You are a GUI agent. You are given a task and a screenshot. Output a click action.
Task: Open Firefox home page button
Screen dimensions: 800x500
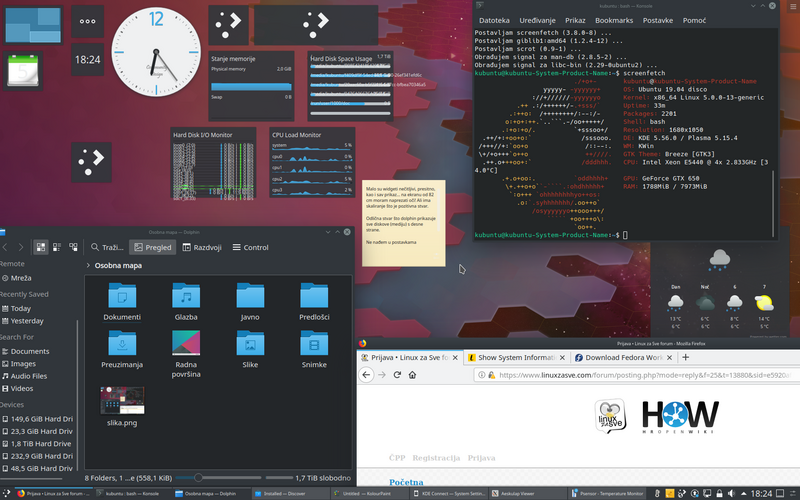tap(412, 375)
